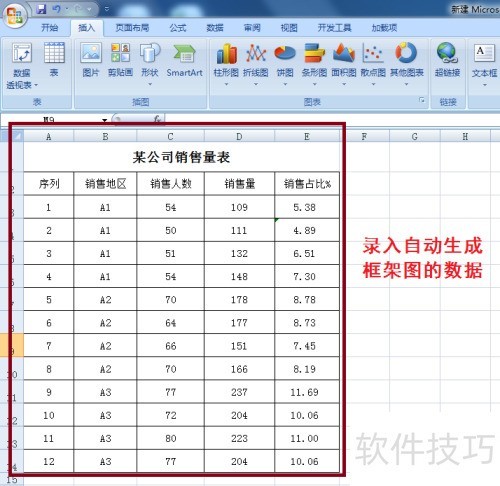
Task: Click the Insert Function fx button
Action: (x=158, y=119)
